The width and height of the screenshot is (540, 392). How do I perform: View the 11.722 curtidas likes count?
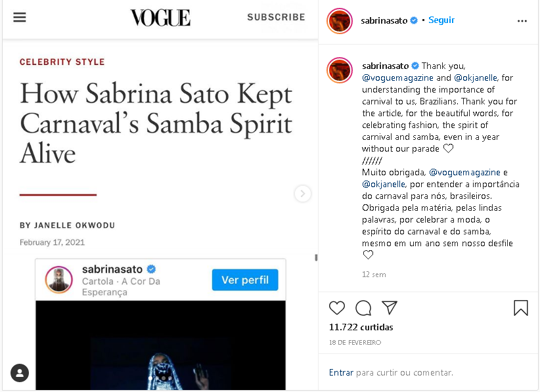point(361,327)
